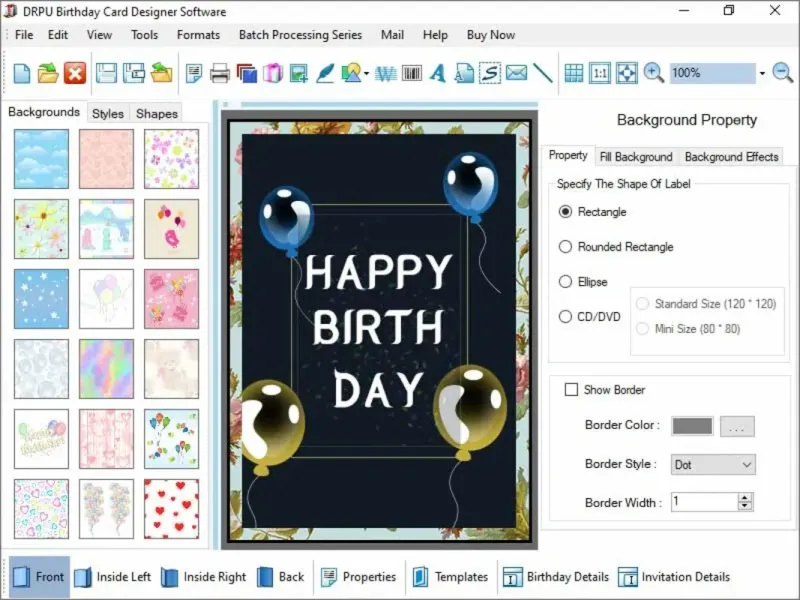This screenshot has width=800, height=600.
Task: Choose the Ellipse shape option
Action: click(x=565, y=282)
